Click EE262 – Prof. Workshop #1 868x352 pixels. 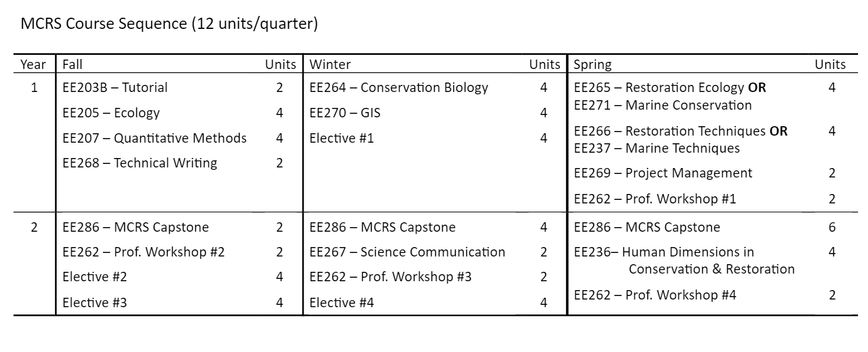pos(655,199)
